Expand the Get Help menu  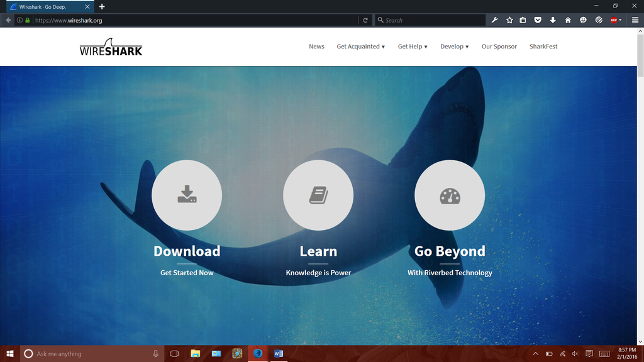tap(413, 47)
